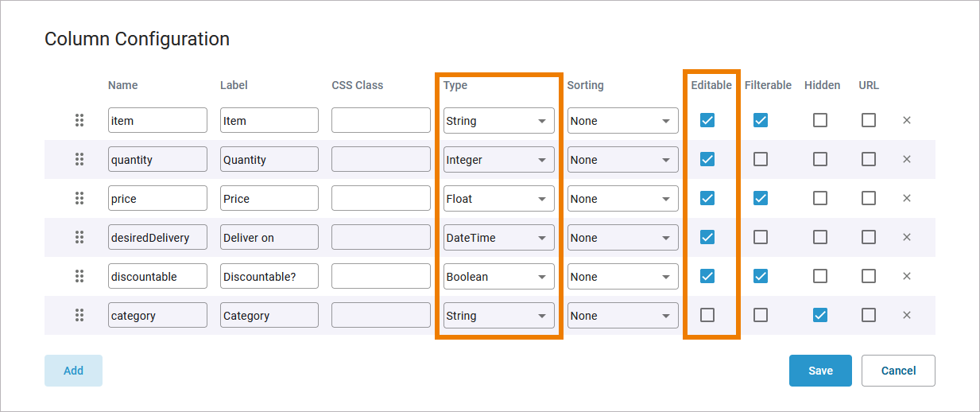
Task: Open the Sorting dropdown for item row
Action: [x=622, y=120]
